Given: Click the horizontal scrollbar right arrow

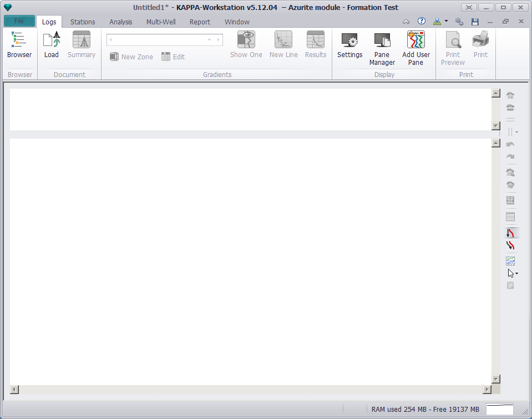Looking at the screenshot, I should (487, 390).
